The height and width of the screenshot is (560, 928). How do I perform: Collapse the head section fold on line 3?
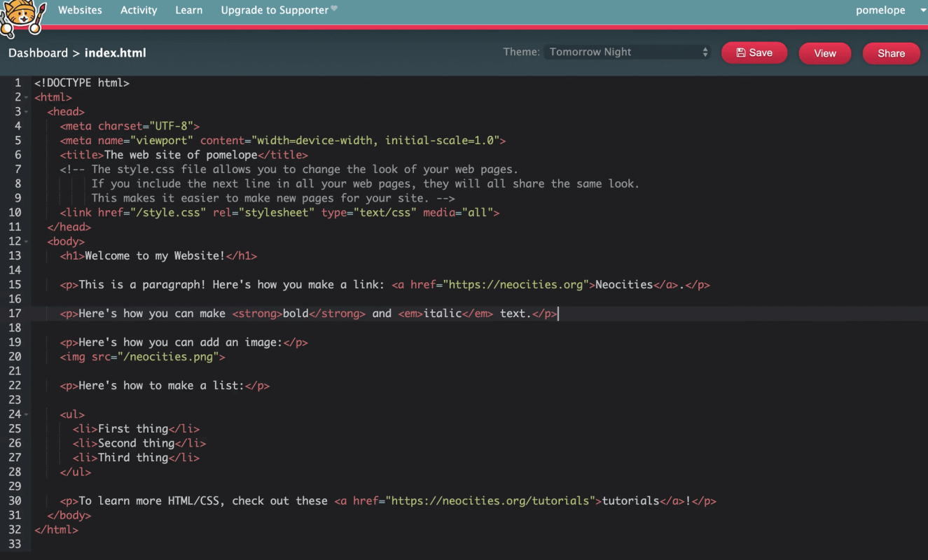tap(27, 112)
